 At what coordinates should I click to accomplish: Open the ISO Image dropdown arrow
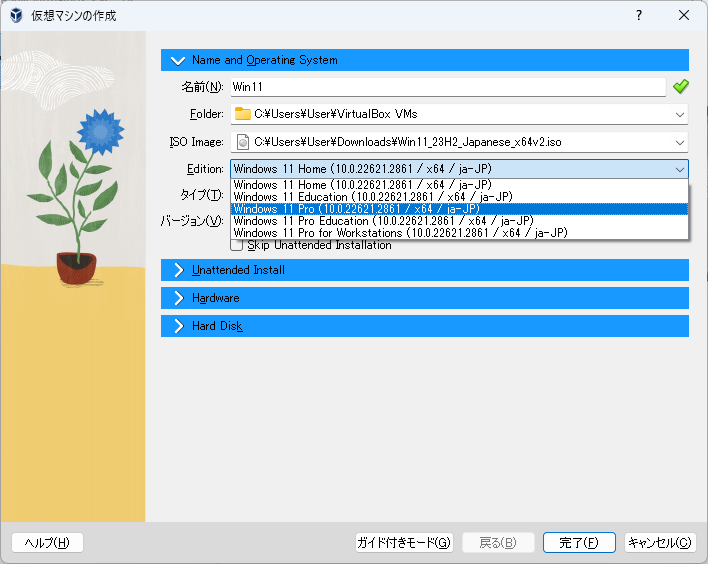(x=680, y=143)
